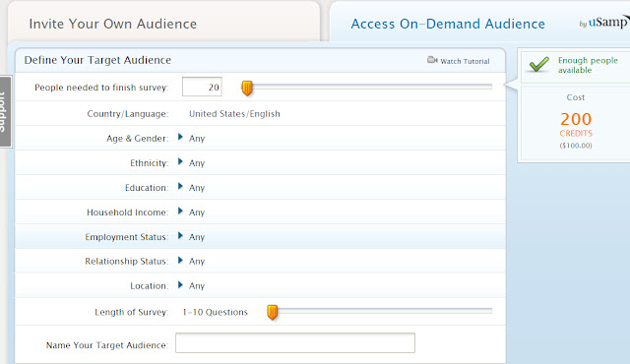Click the United States/English country value

pyautogui.click(x=234, y=114)
